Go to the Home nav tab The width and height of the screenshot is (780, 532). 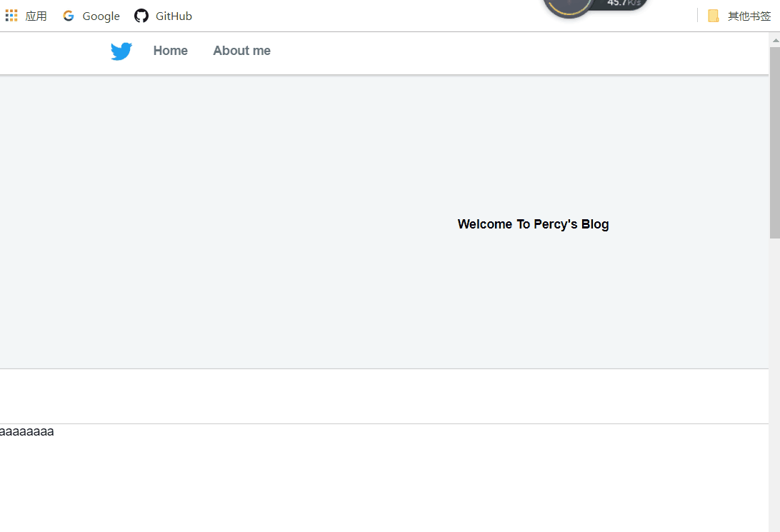170,51
